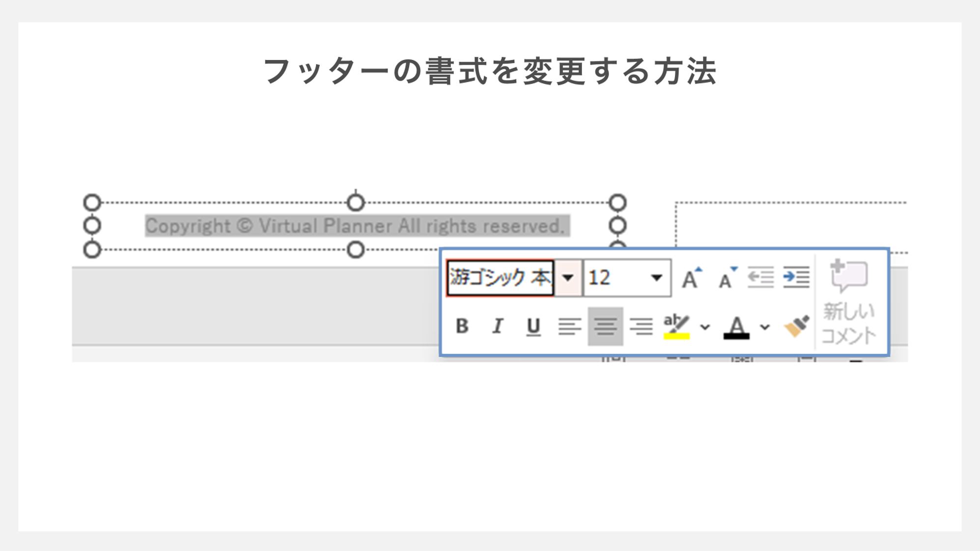This screenshot has width=980, height=551.
Task: Apply yellow text highlight color
Action: click(676, 326)
